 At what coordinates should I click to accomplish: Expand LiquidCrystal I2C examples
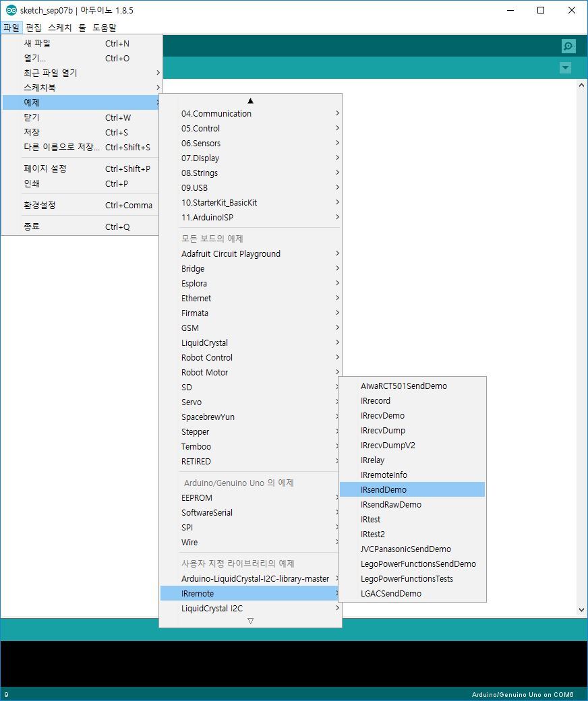[250, 608]
